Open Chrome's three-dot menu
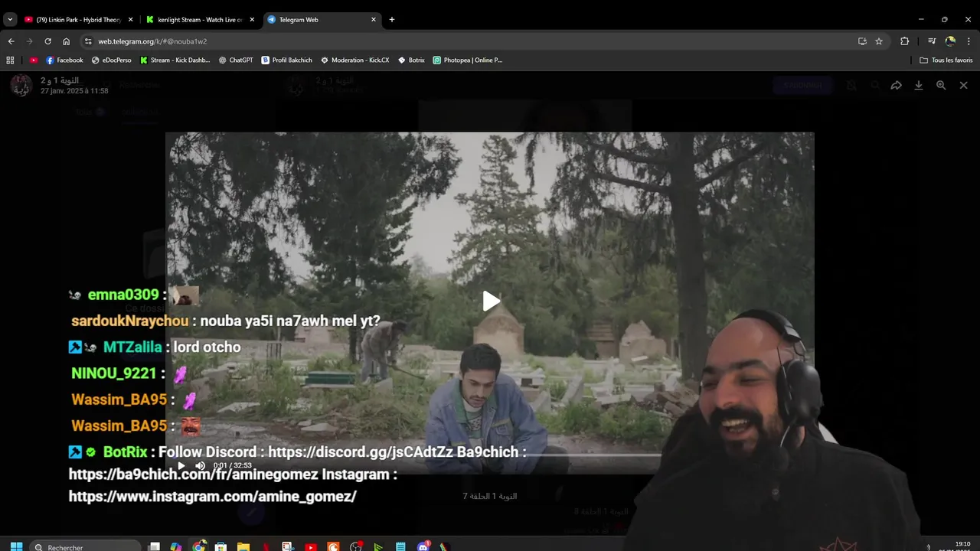This screenshot has width=980, height=551. coord(969,41)
